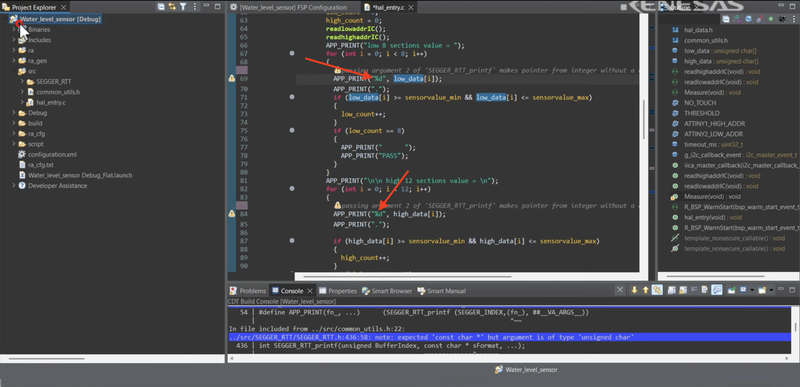Collapse the for loop at line 67
This screenshot has height=387, width=800.
pyautogui.click(x=292, y=54)
